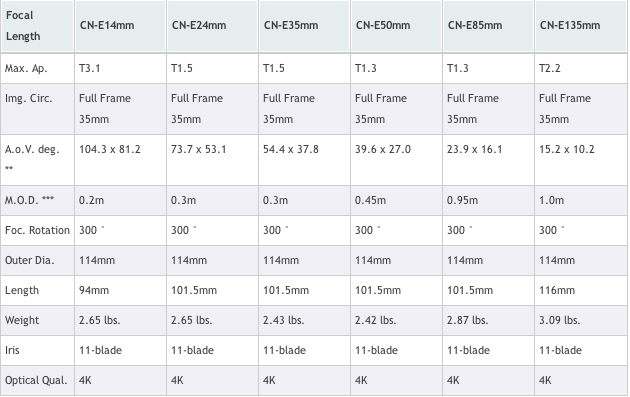630x397 pixels.
Task: Click the Focal Length header cell
Action: tap(37, 26)
